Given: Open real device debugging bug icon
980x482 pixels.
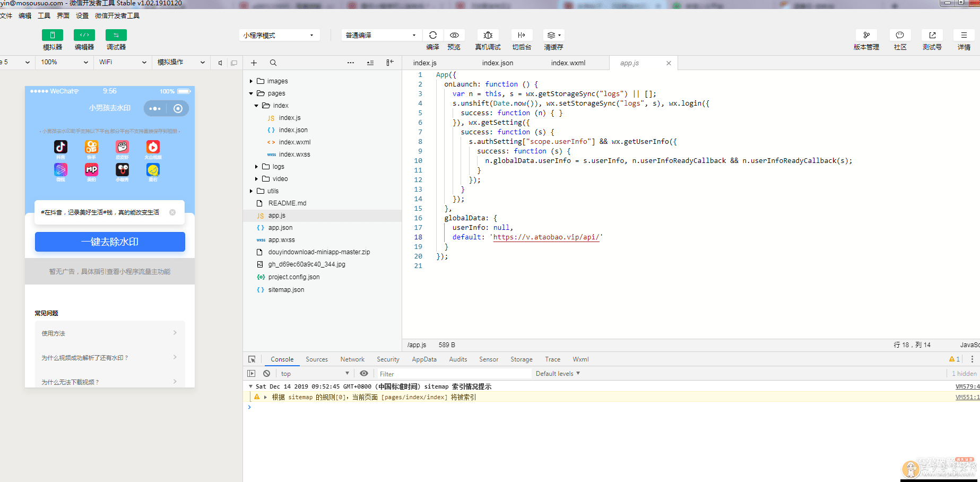Looking at the screenshot, I should pyautogui.click(x=488, y=35).
